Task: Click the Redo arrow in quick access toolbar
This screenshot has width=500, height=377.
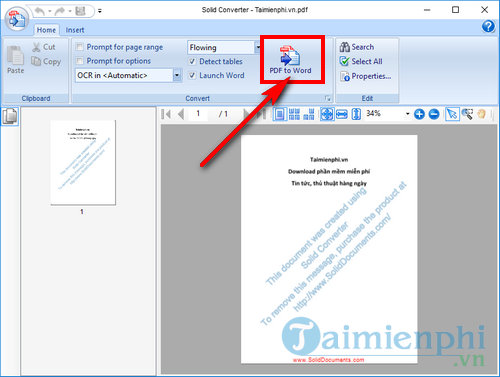Action: click(60, 11)
